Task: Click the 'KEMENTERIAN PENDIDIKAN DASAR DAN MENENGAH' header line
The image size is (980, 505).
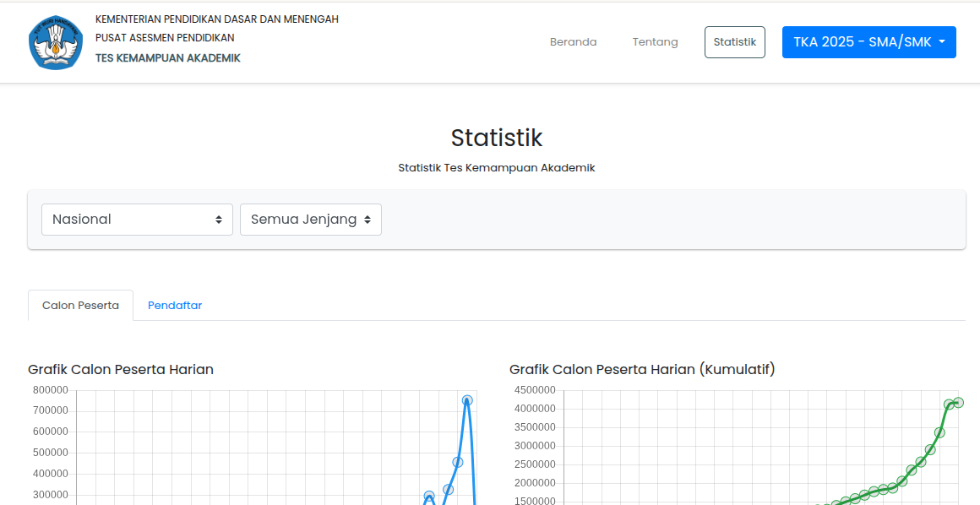Action: point(217,19)
